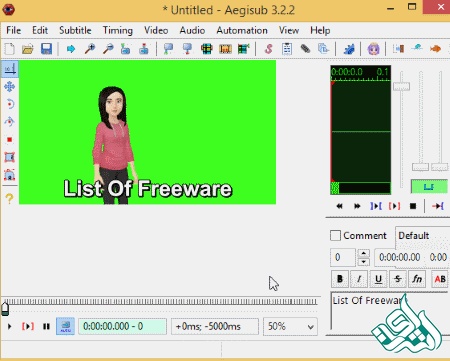This screenshot has width=450, height=361.
Task: Open the Automation menu
Action: [x=242, y=30]
